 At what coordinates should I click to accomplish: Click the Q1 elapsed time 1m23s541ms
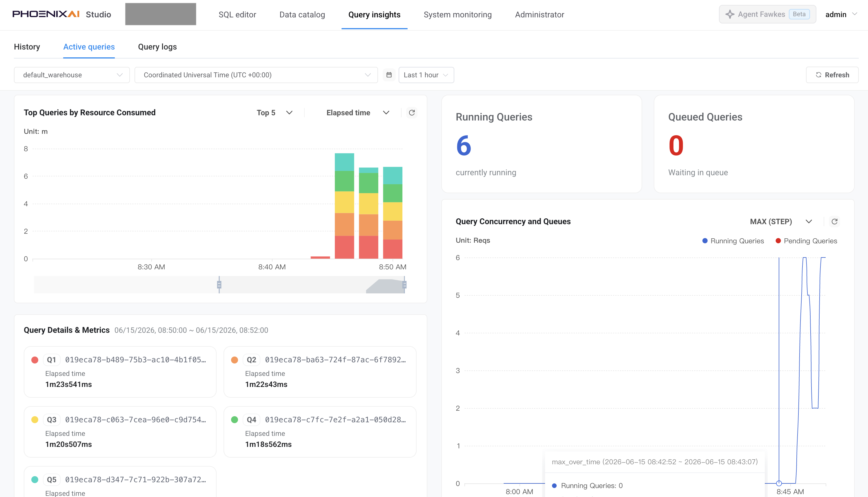tap(68, 384)
